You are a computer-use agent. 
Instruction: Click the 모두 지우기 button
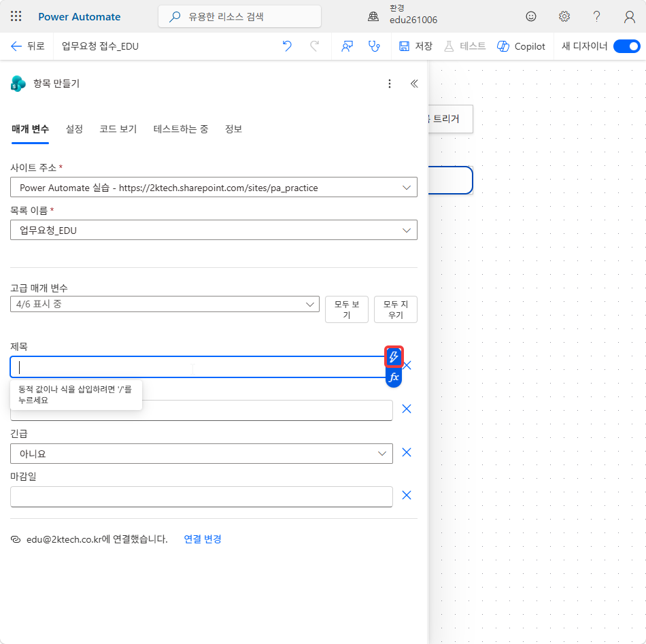tap(396, 309)
